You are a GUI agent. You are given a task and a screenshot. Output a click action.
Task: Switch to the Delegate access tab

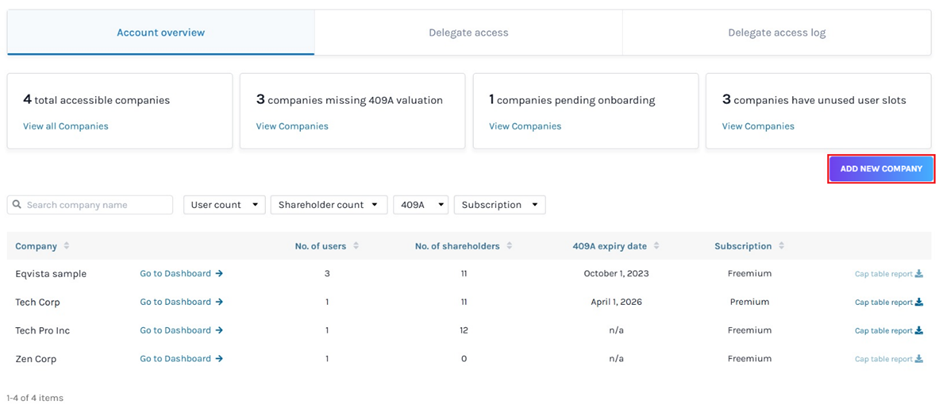468,33
